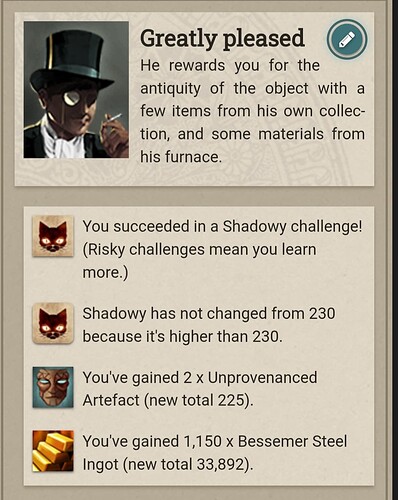This screenshot has height=500, width=398.
Task: Select the word 'Artefact' in the results
Action: [111, 400]
